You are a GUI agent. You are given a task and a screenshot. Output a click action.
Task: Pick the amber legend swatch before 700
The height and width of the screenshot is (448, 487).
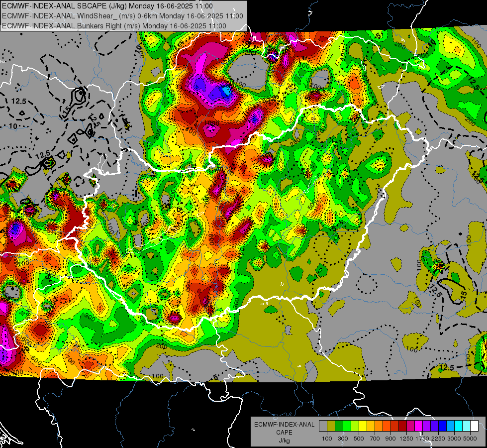(371, 426)
